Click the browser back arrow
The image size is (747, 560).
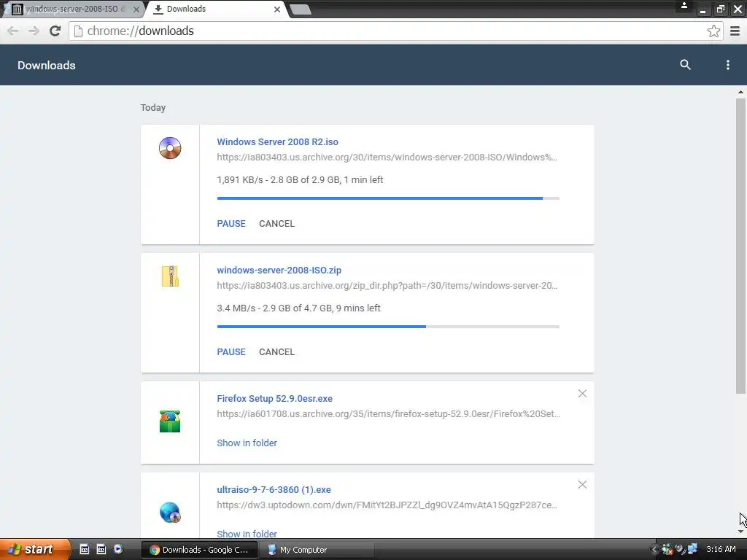13,31
